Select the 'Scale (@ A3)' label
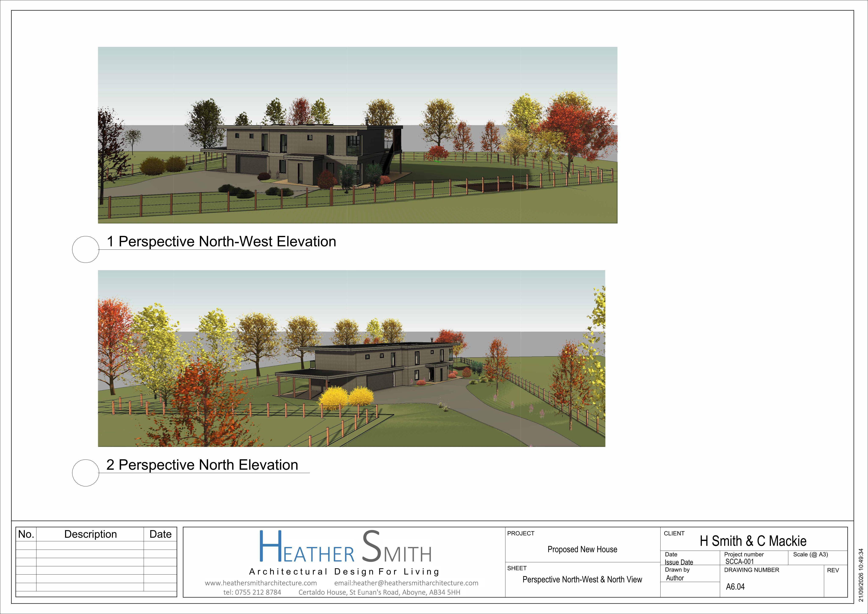This screenshot has height=614, width=868. click(x=811, y=554)
